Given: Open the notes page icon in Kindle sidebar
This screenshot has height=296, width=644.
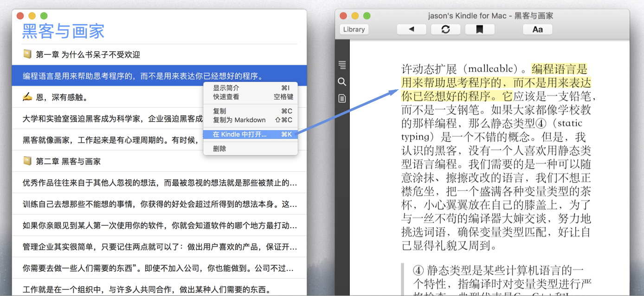Looking at the screenshot, I should coord(342,99).
